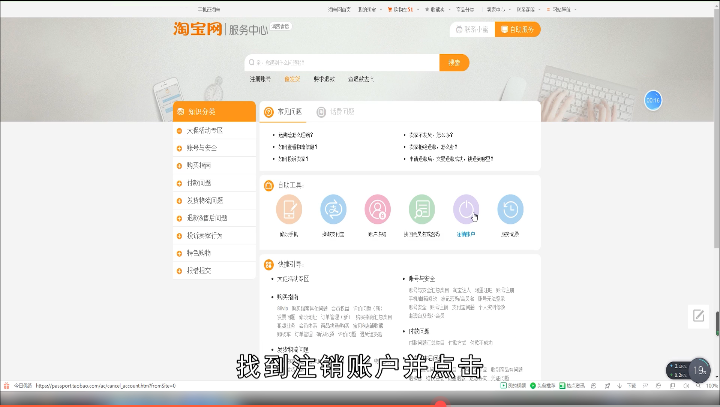Click the orange 知识分类 sidebar header

(x=214, y=112)
